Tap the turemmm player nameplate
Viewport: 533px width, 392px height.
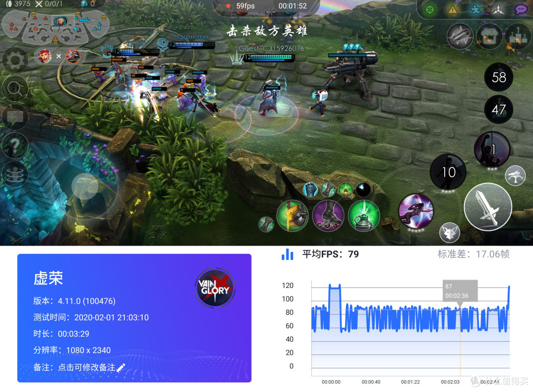click(194, 36)
